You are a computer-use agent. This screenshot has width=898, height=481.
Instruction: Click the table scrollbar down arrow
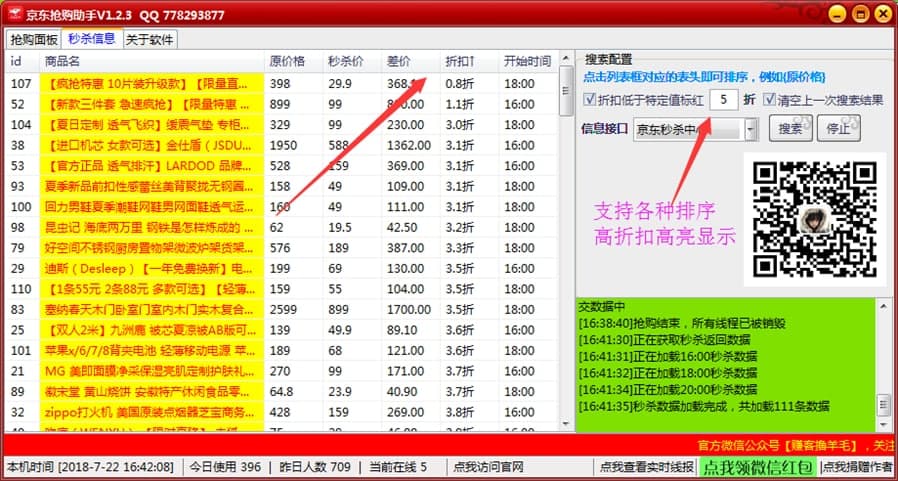pos(565,424)
